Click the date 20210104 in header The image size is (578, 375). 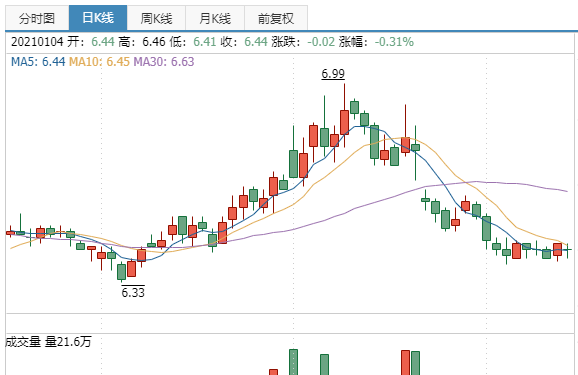point(37,42)
